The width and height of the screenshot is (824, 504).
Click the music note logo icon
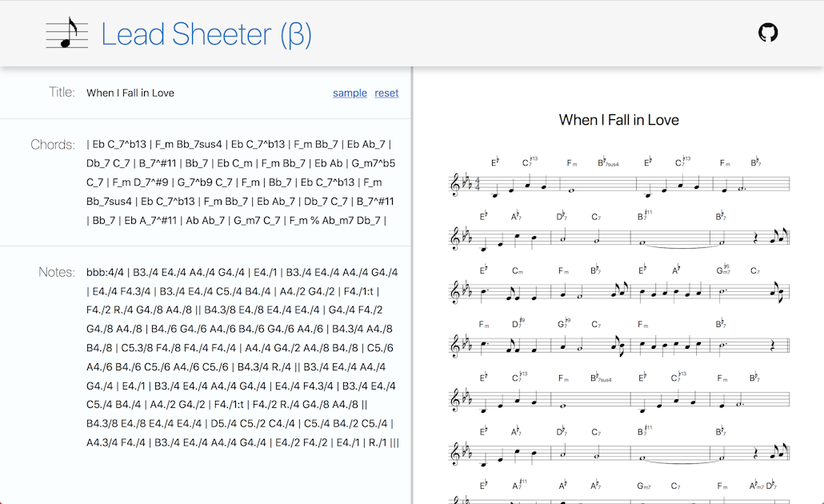click(66, 33)
